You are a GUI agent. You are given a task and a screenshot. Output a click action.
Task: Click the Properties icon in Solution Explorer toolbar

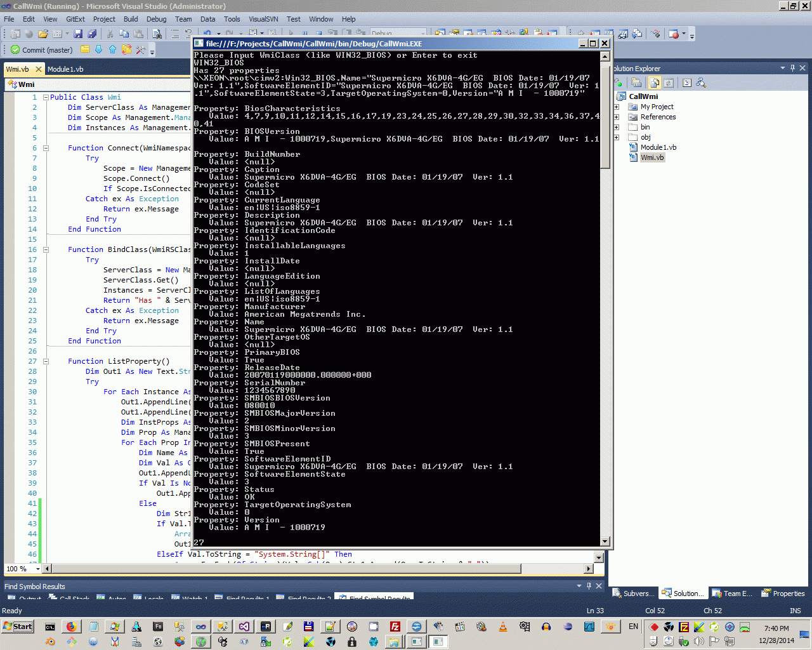[636, 83]
